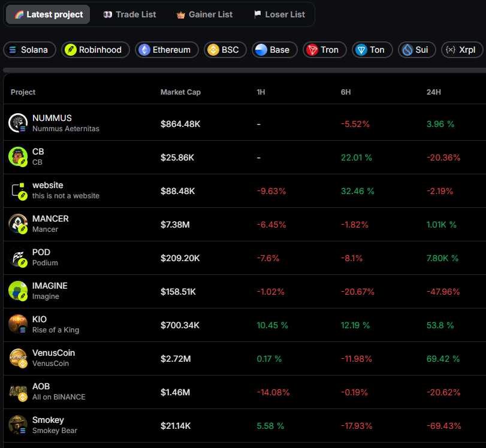Select IMAGINE's 24H change -47.96%
486x448 pixels.
(443, 292)
